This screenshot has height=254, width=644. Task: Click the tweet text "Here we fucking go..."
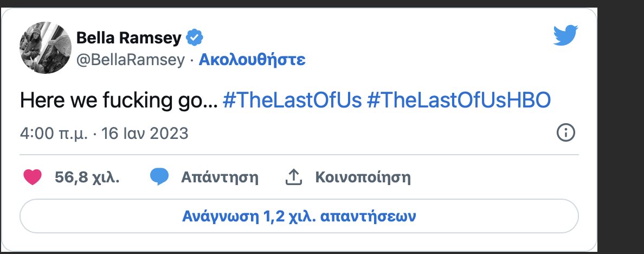tap(119, 100)
